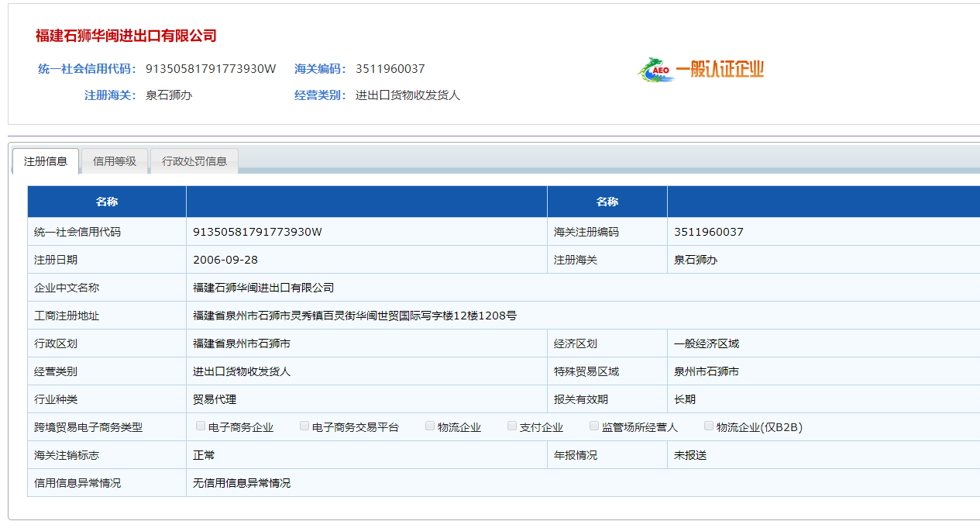The image size is (980, 528).
Task: Click the 经济区划 value 一般经济区域
Action: click(707, 343)
